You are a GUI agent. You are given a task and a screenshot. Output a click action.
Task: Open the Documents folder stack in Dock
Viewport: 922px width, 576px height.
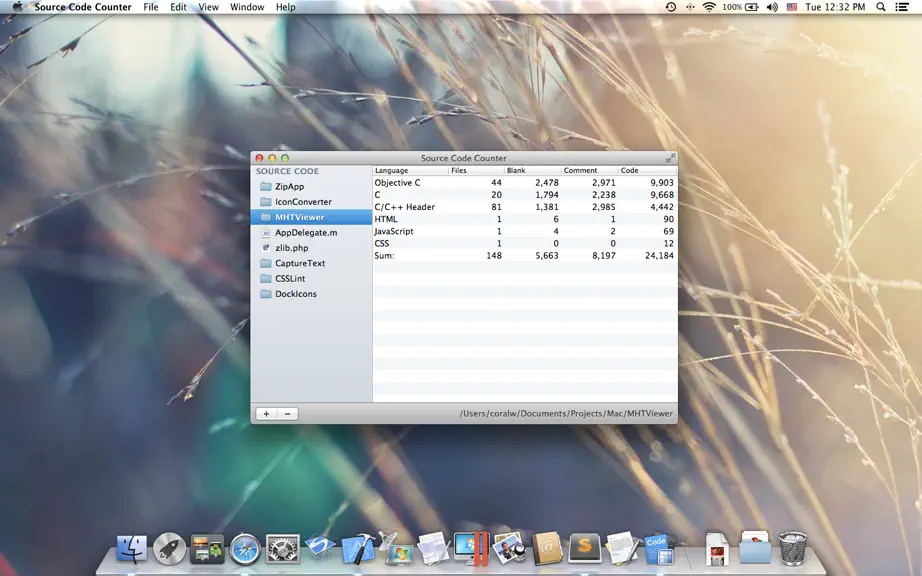pos(755,548)
